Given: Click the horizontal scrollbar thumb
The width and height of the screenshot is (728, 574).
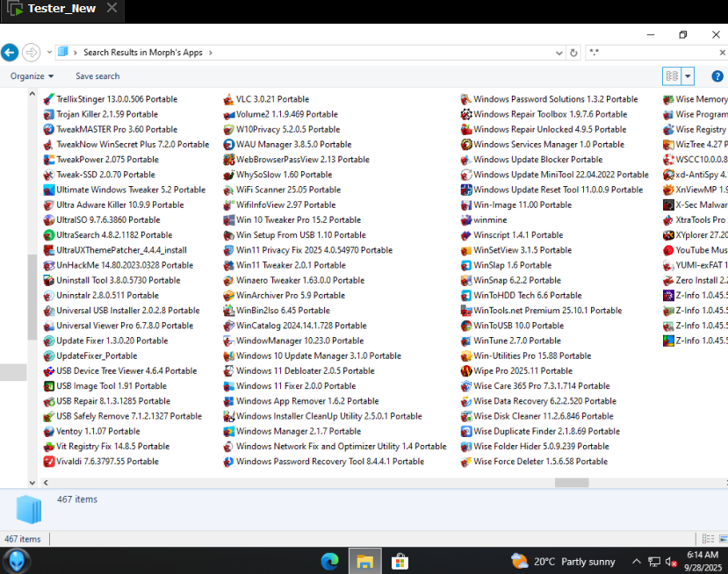Looking at the screenshot, I should 572,483.
